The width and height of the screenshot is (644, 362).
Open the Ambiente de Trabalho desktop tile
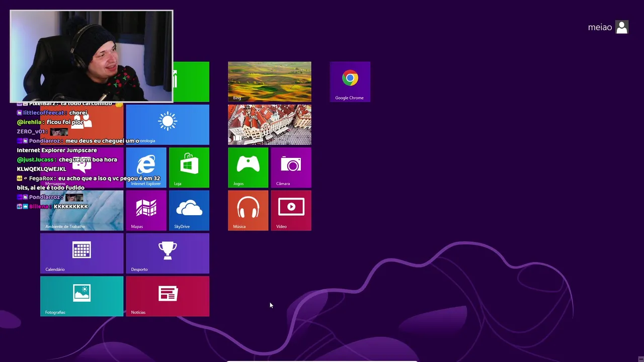82,210
